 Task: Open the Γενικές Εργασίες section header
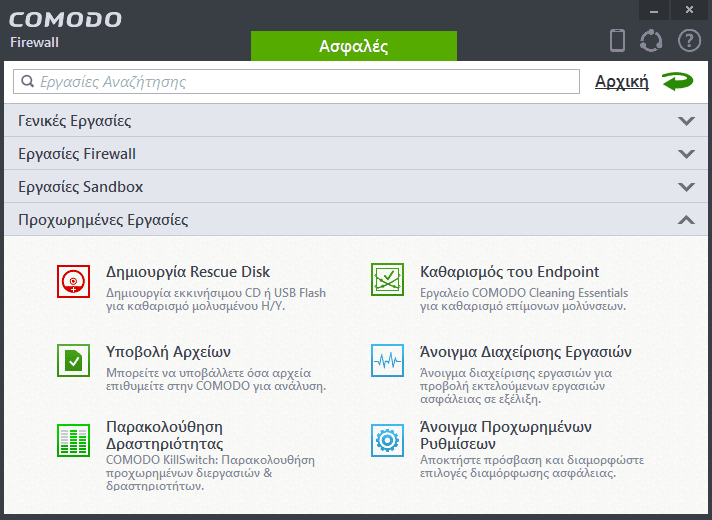[x=356, y=120]
